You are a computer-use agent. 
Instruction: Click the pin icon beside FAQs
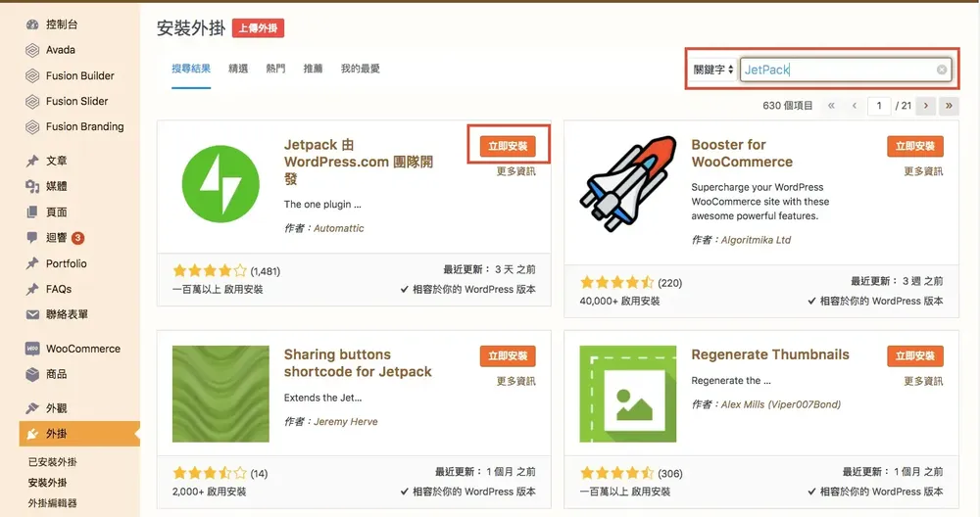(32, 289)
